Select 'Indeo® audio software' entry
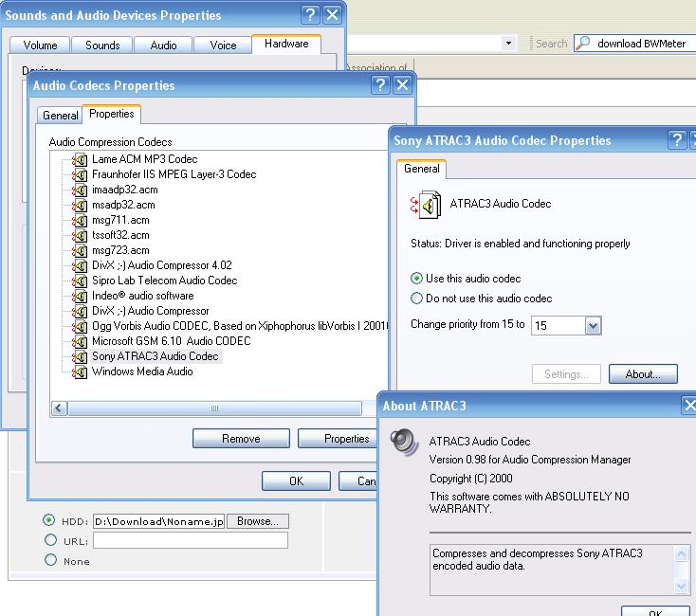Screen dimensions: 696x616 click(x=142, y=296)
